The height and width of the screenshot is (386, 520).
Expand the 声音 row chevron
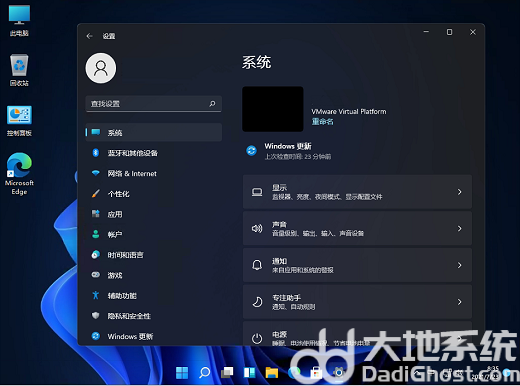[x=459, y=229]
